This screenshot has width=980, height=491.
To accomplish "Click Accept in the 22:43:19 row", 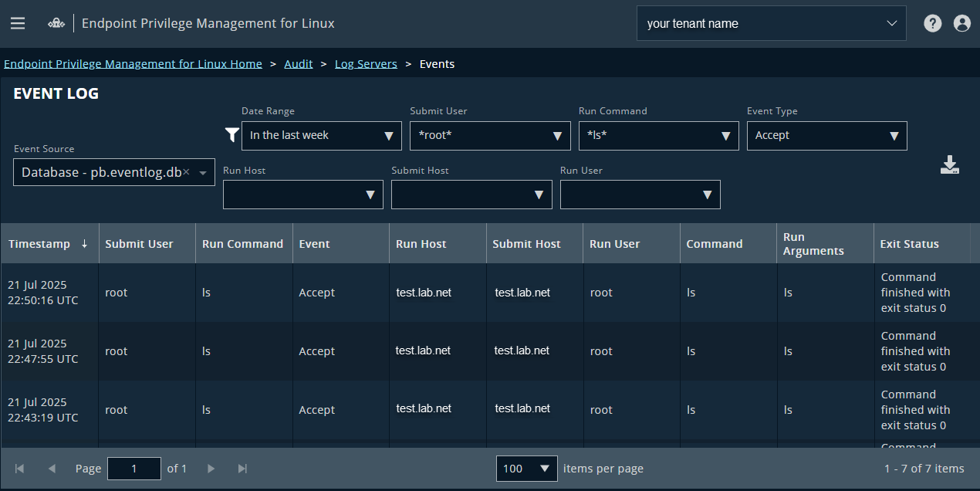I will (317, 410).
